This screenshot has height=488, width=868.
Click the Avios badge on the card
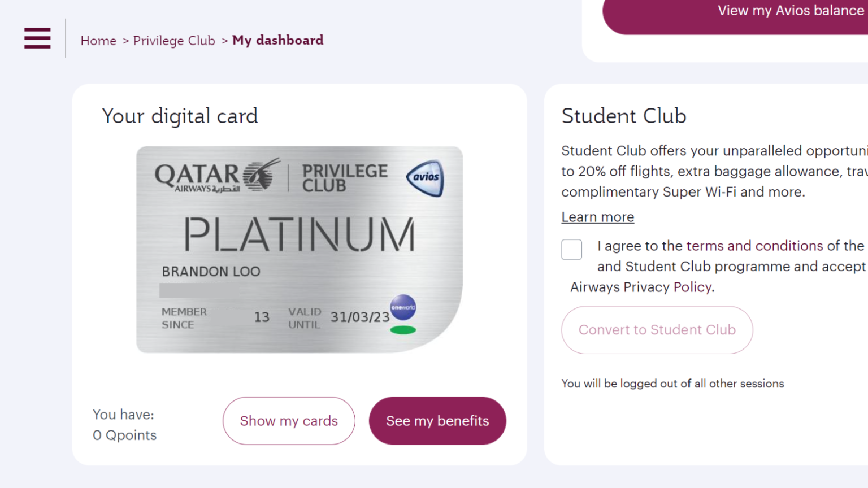(428, 178)
